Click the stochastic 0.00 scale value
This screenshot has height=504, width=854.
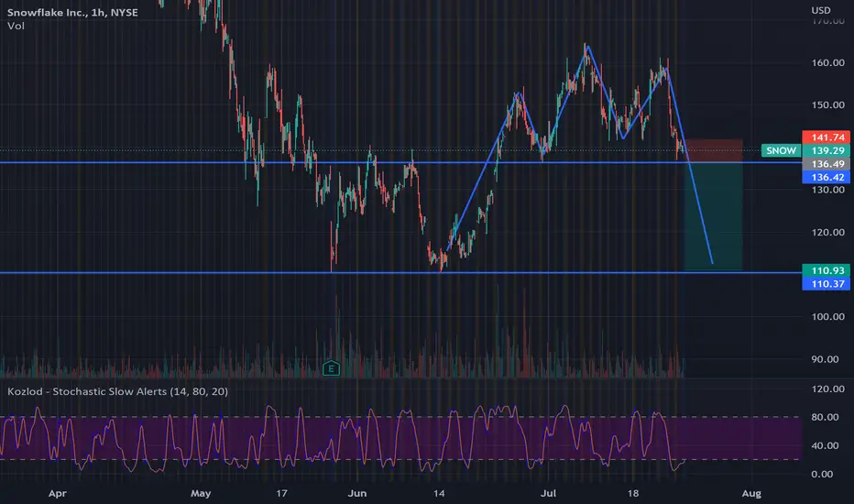tap(822, 474)
